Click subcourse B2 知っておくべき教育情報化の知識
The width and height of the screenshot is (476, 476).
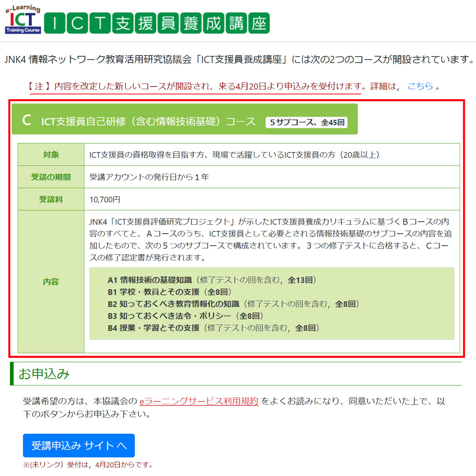234,304
